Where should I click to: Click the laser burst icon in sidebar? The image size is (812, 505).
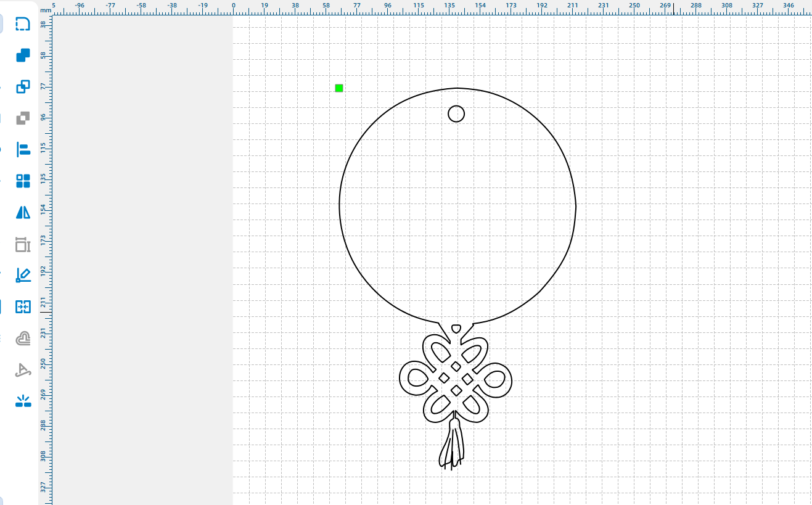click(23, 401)
